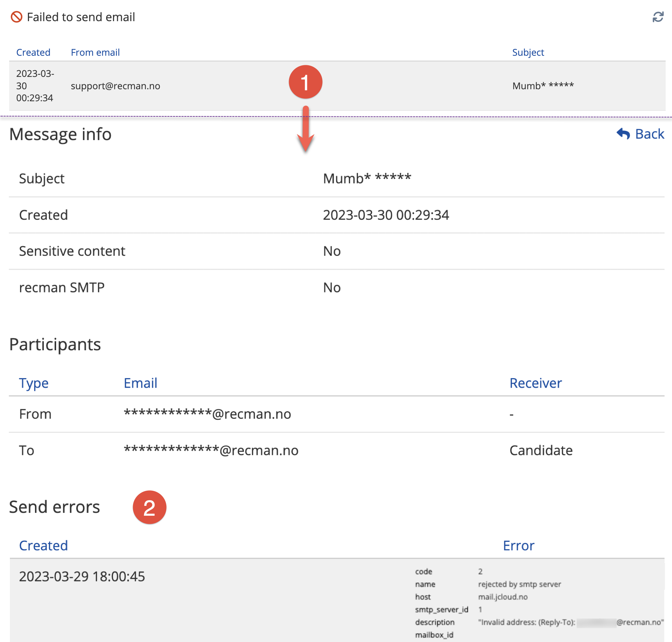
Task: Click the refresh icon at top right
Action: tap(658, 17)
